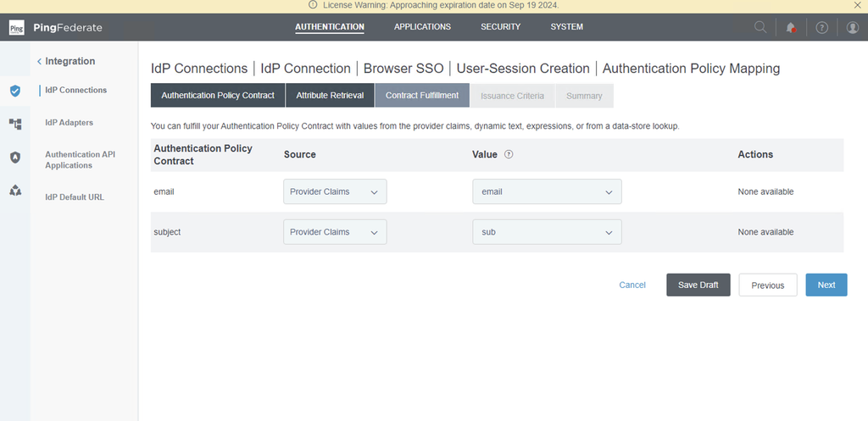Select the shield Integration sidebar icon
The image size is (868, 421).
(x=15, y=91)
